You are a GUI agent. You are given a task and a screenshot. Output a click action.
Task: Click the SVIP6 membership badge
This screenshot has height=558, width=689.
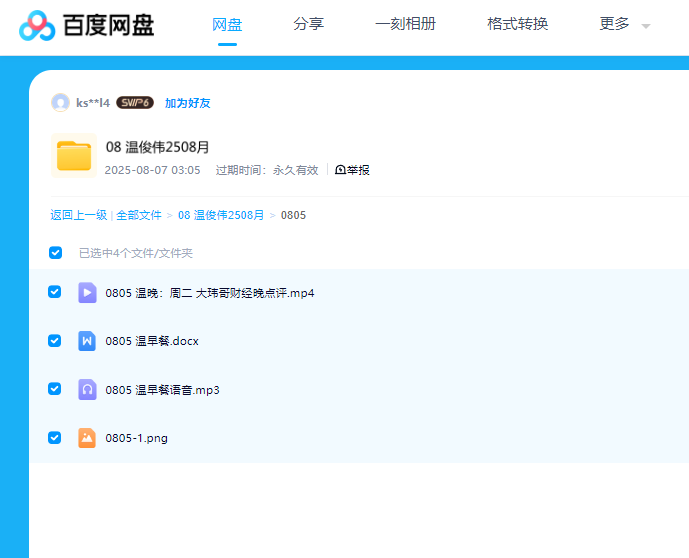click(134, 103)
